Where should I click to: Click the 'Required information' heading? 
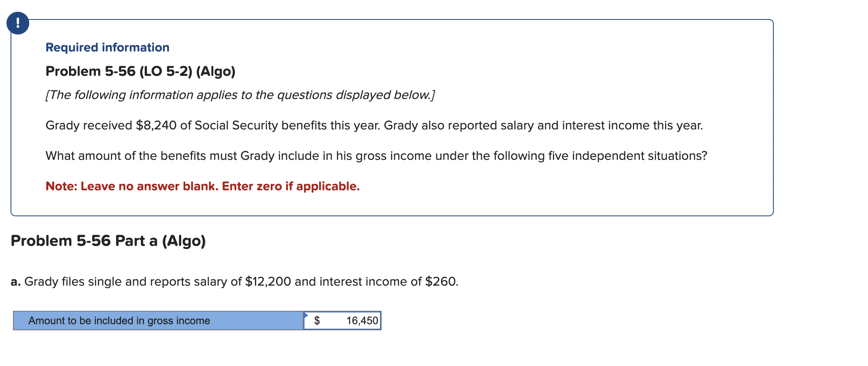tap(107, 47)
